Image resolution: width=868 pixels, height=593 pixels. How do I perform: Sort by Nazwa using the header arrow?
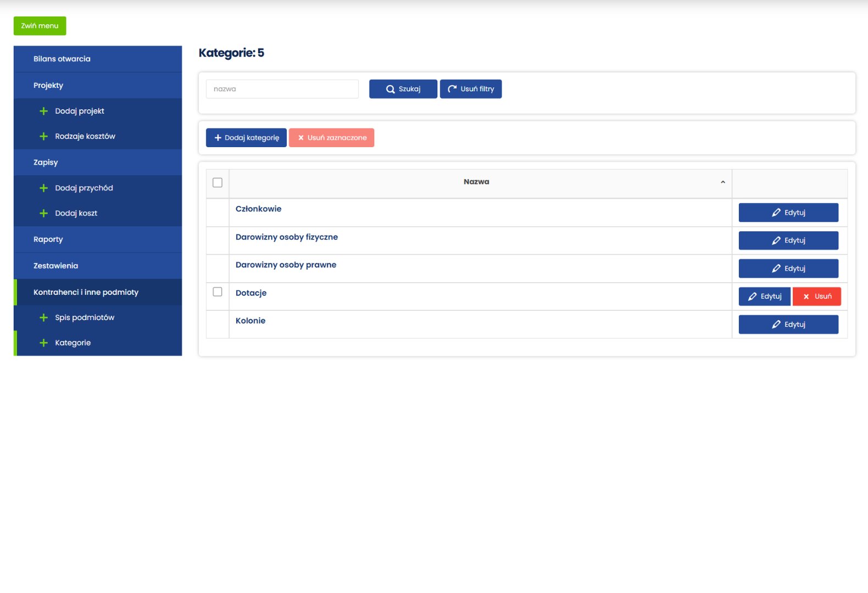[x=723, y=182]
